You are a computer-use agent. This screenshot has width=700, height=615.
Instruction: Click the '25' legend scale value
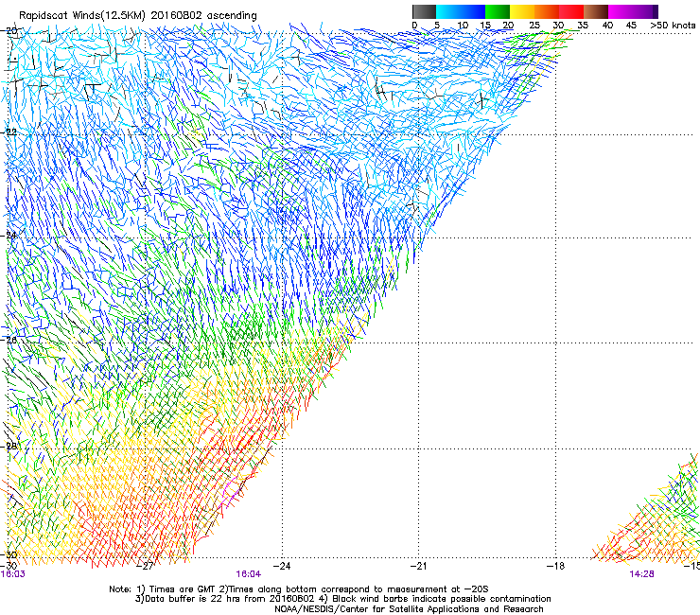(534, 26)
